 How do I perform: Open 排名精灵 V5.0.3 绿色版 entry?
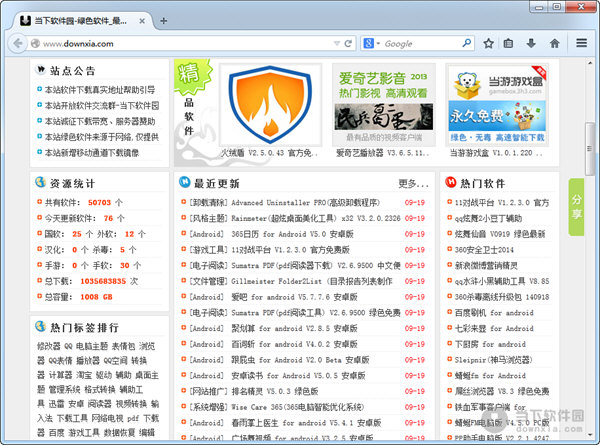pos(275,391)
